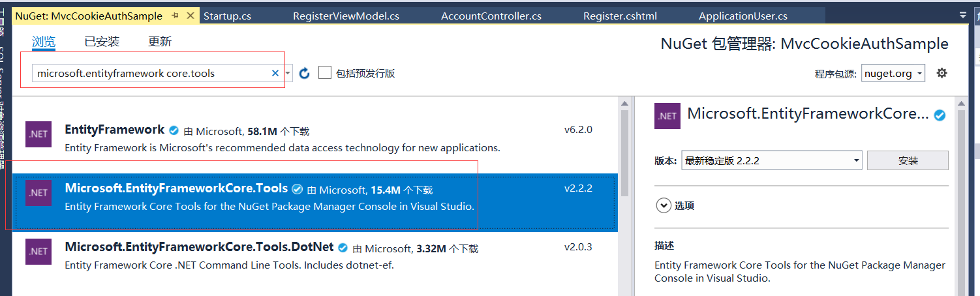
Task: Click the v6.2.0 version label
Action: 578,130
